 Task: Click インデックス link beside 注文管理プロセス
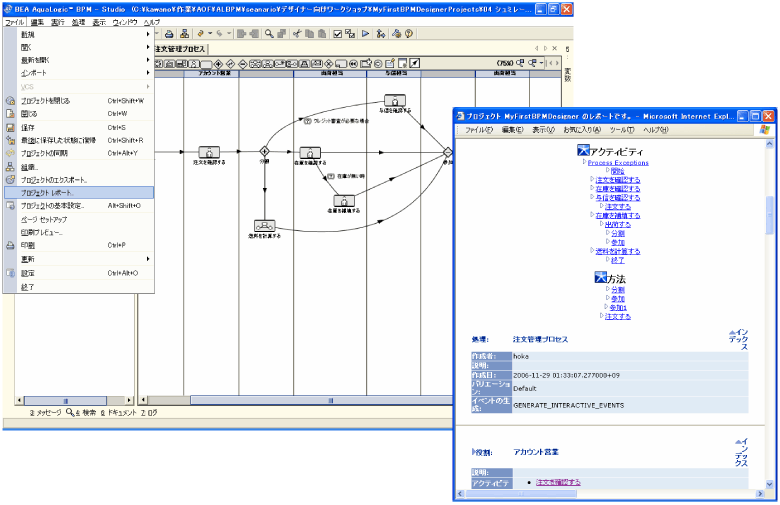click(x=739, y=339)
